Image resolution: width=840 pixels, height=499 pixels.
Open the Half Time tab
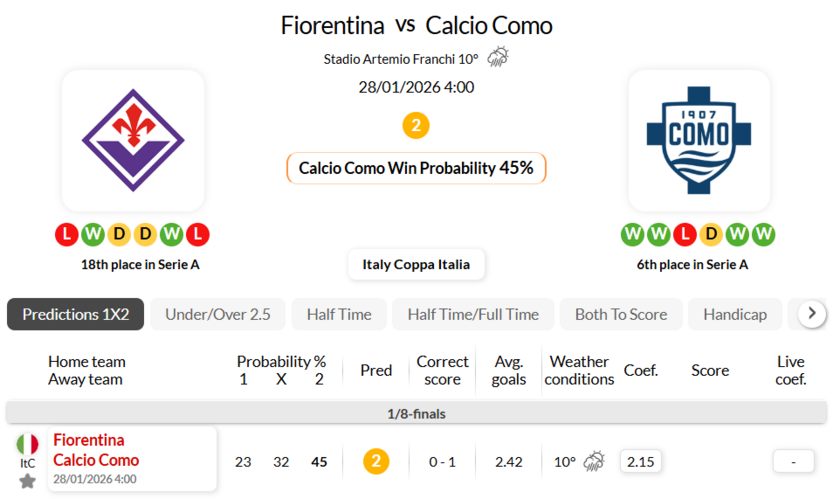(x=339, y=314)
